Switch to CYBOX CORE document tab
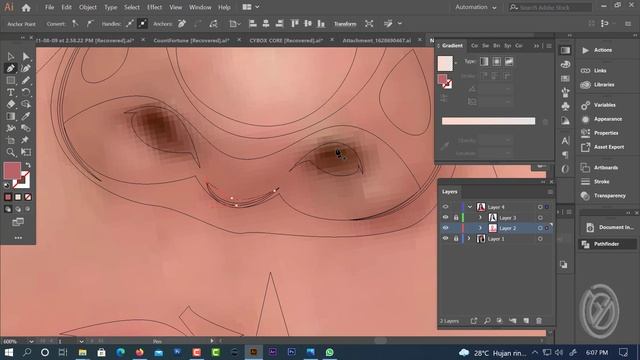This screenshot has height=360, width=640. click(286, 40)
